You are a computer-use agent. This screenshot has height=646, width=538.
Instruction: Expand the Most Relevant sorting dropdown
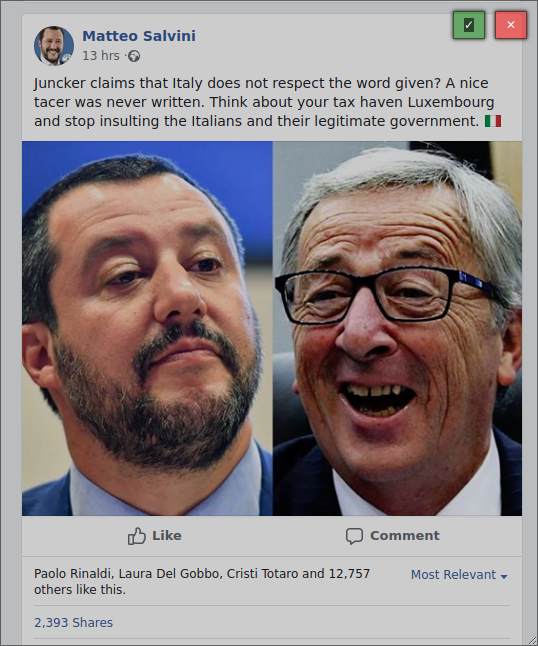click(459, 575)
